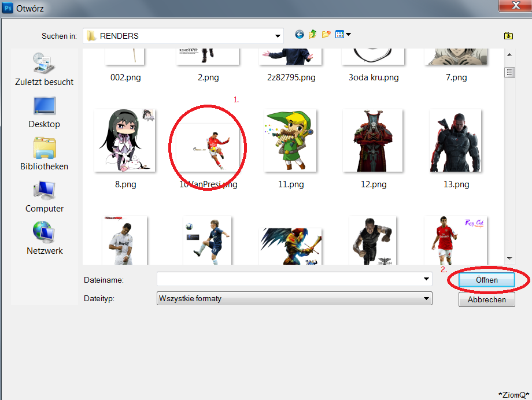Select the white-kit bwin footballer thumbnail
532x400 pixels.
tap(124, 240)
